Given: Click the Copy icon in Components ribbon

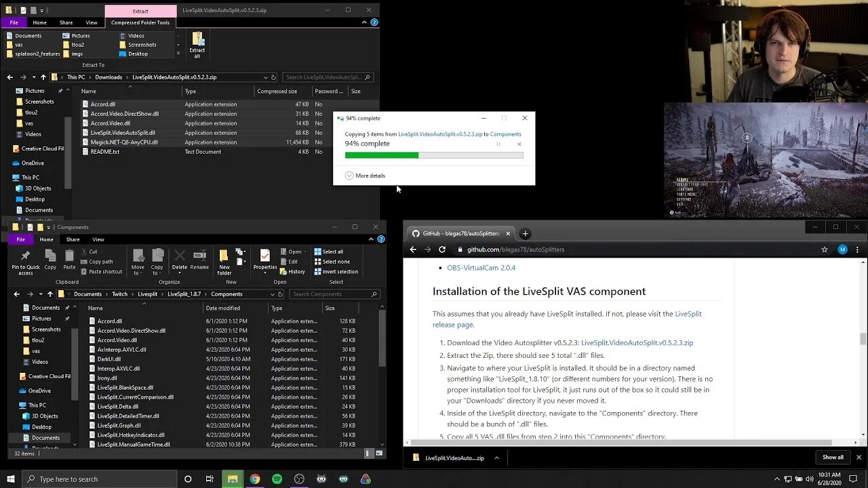Looking at the screenshot, I should (50, 260).
